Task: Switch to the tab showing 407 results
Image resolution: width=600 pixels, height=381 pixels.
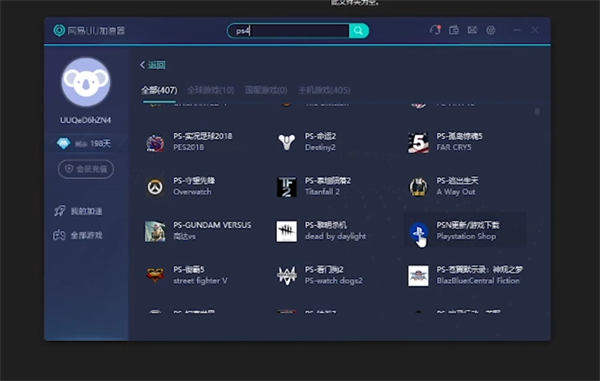Action: [159, 90]
